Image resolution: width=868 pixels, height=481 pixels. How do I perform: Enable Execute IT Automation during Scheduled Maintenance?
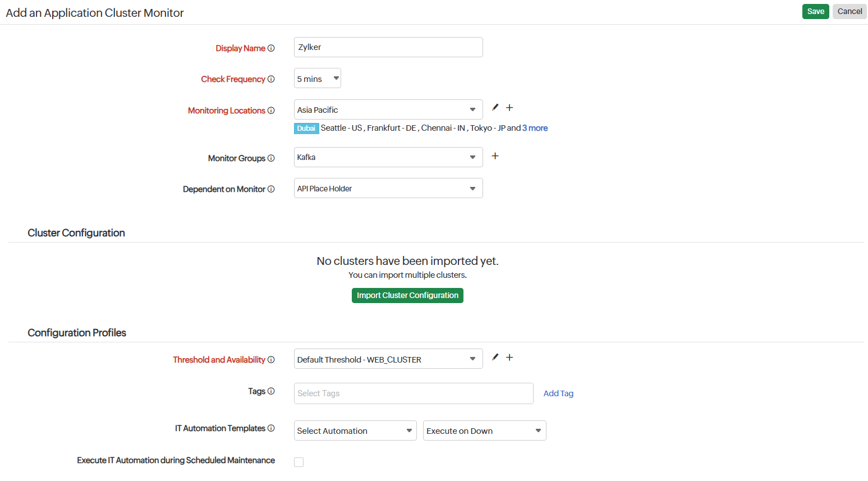298,461
